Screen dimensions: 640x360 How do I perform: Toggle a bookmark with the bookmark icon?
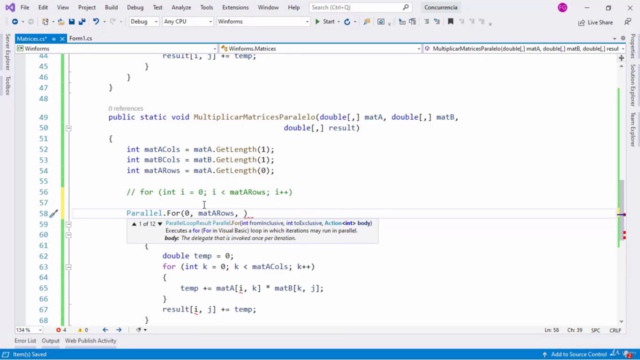click(451, 22)
